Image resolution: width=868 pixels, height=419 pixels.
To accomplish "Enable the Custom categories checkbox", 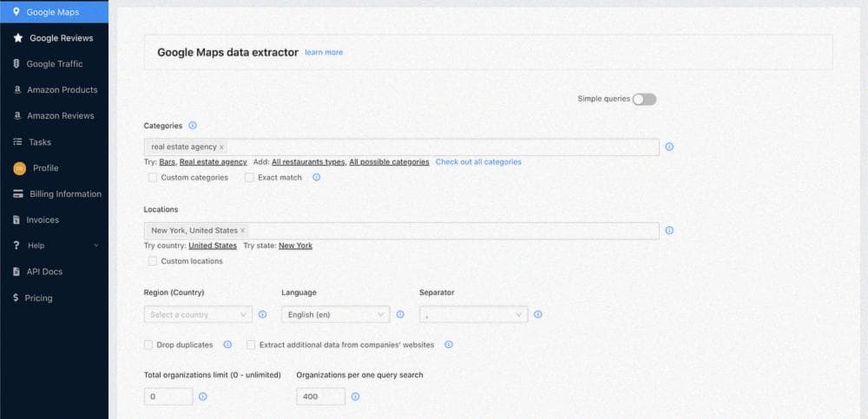I will click(x=152, y=178).
